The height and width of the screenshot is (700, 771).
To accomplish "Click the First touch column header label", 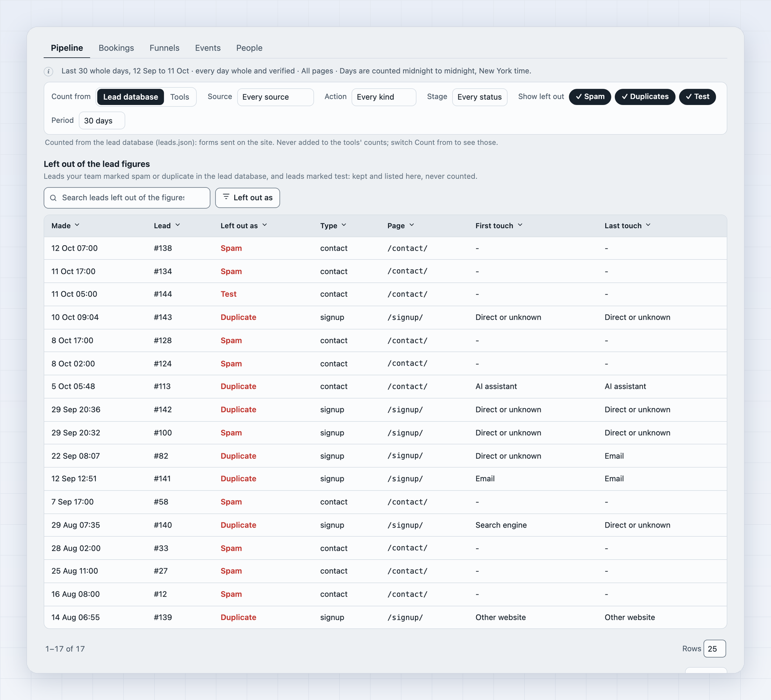I will tap(494, 225).
